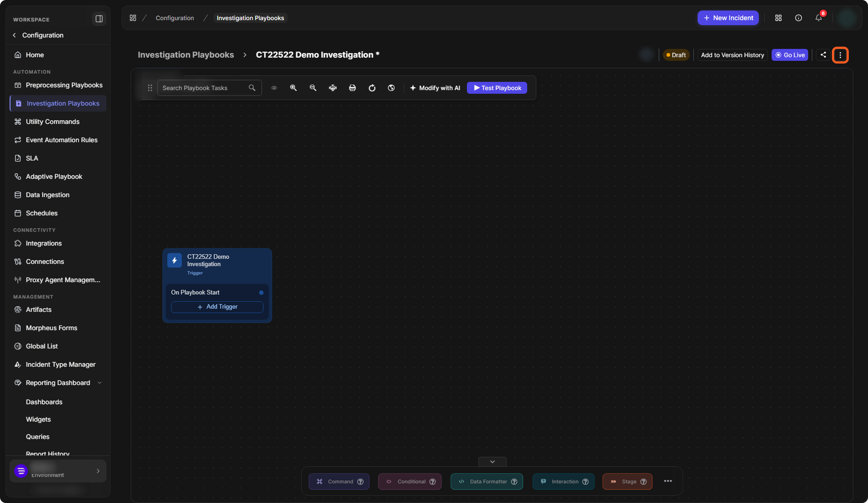
Task: Click Add Trigger on the node
Action: coord(217,307)
